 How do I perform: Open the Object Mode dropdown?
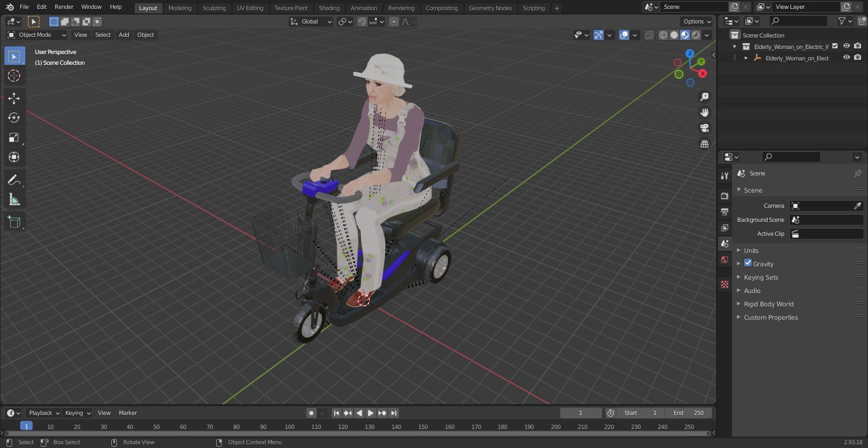coord(37,35)
